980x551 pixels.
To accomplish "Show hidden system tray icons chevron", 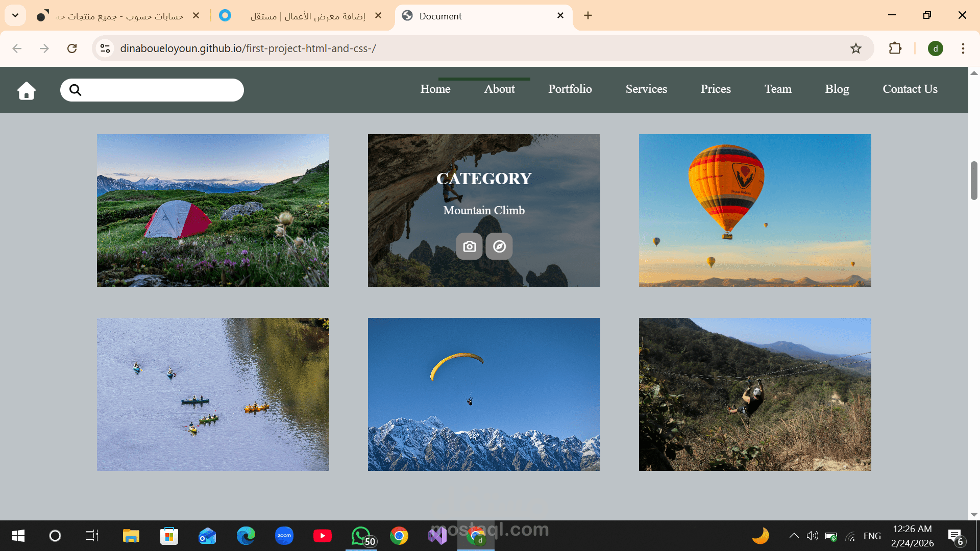I will coord(794,536).
